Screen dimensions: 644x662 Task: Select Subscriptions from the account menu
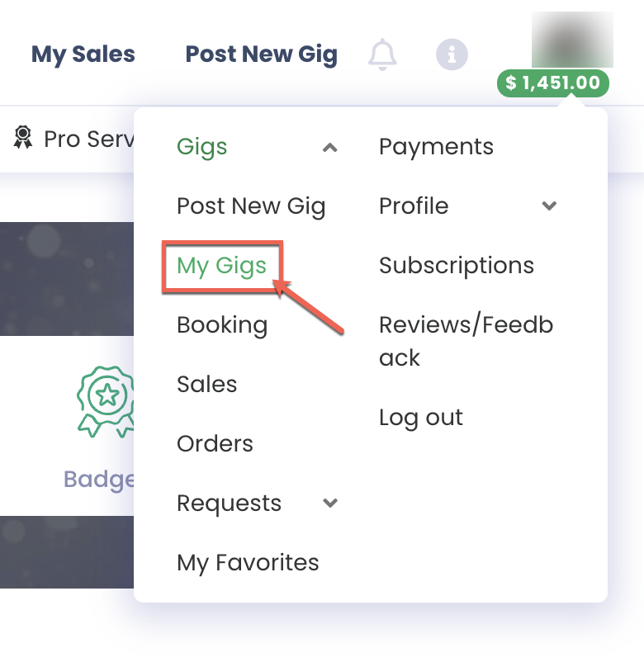(455, 265)
